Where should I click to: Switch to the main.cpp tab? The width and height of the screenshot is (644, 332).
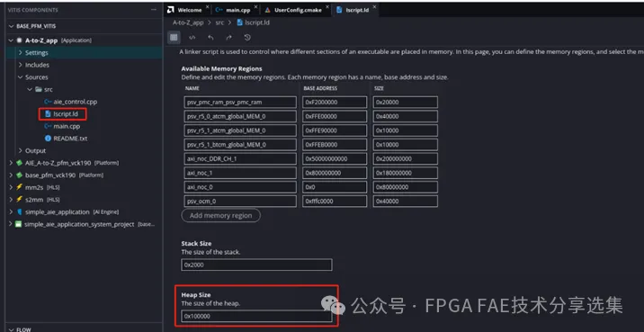coord(232,10)
